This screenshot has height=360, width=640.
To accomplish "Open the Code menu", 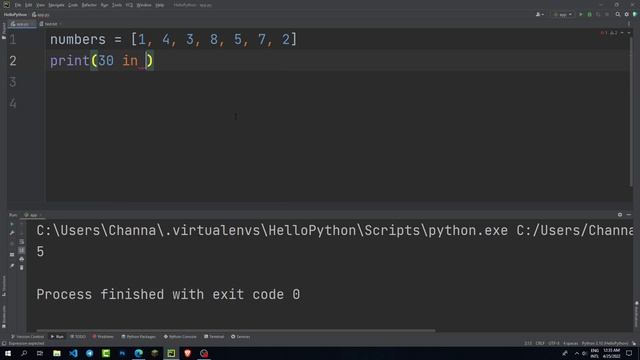I will coord(73,5).
